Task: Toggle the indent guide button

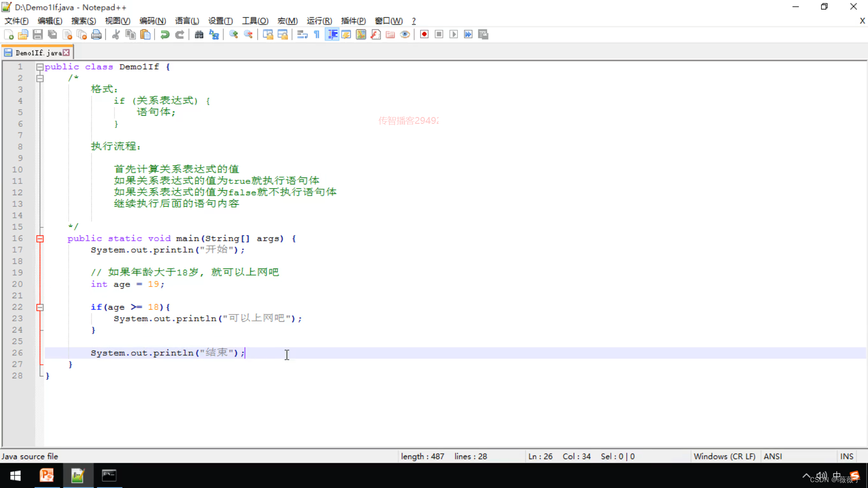Action: (x=332, y=34)
